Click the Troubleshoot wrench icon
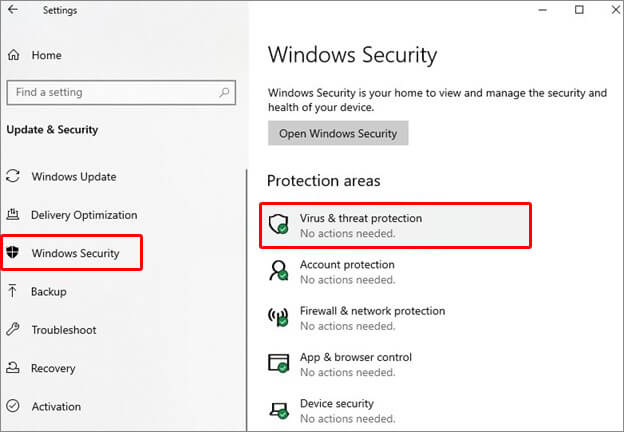 coord(14,329)
